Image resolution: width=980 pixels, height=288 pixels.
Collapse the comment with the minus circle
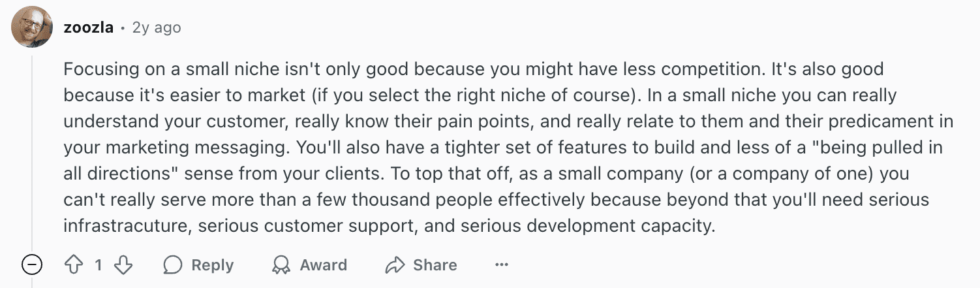(32, 264)
